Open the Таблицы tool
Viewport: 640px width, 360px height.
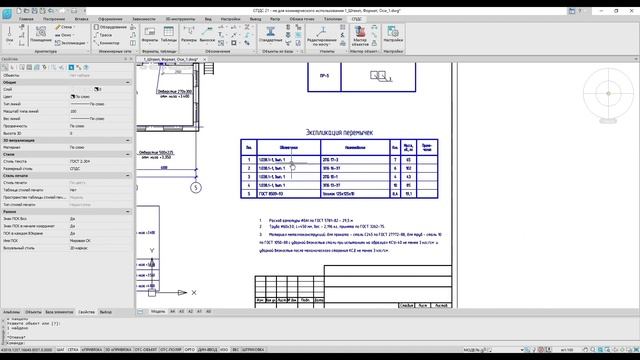coord(169,34)
